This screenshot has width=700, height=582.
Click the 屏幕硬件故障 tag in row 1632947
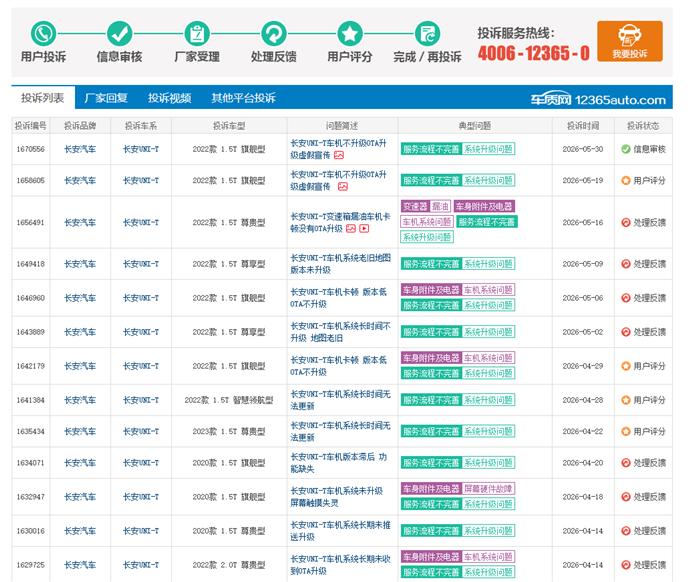point(488,489)
